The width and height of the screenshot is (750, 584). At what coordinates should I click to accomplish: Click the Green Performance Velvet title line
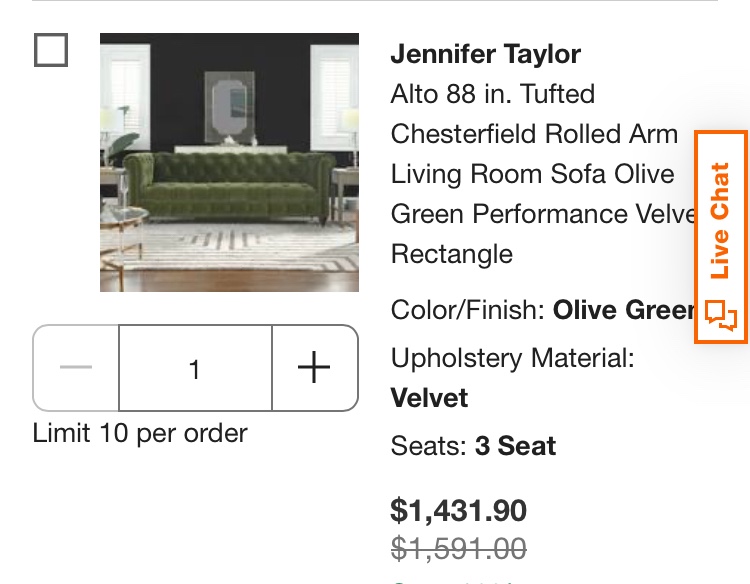(x=543, y=214)
